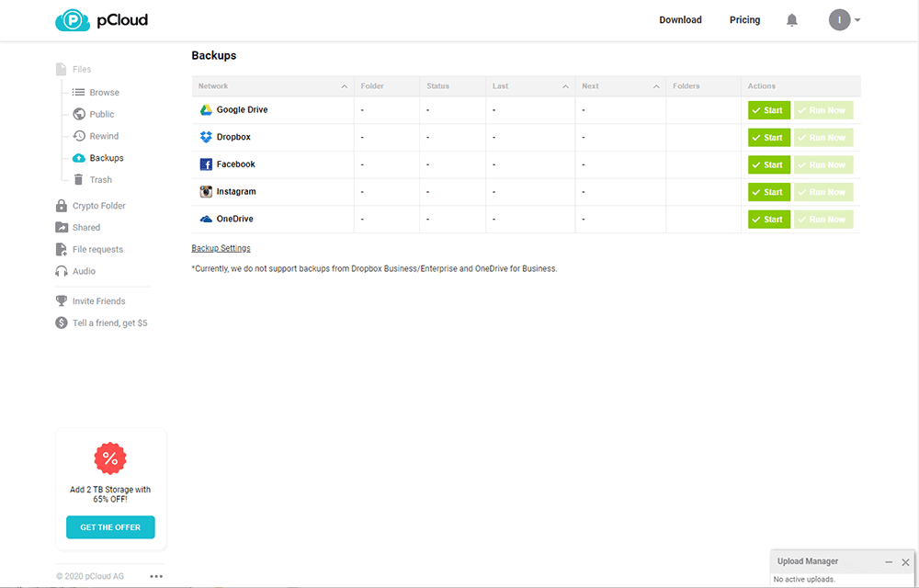Viewport: 919px width, 588px height.
Task: Sort backups by Next column
Action: point(656,86)
